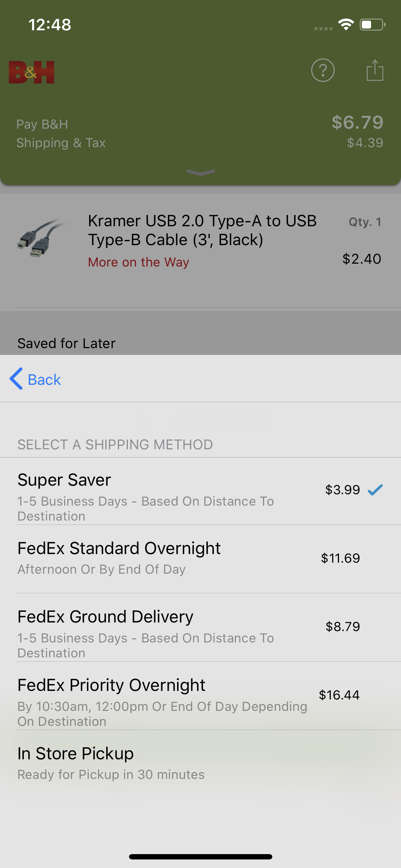The image size is (401, 868).
Task: Open the More on the Way link
Action: pyautogui.click(x=138, y=262)
